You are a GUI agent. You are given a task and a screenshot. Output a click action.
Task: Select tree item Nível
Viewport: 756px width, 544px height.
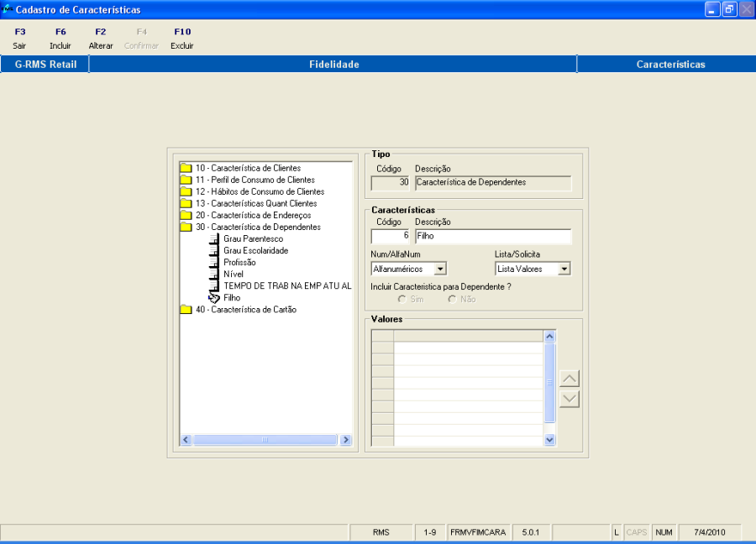click(234, 275)
